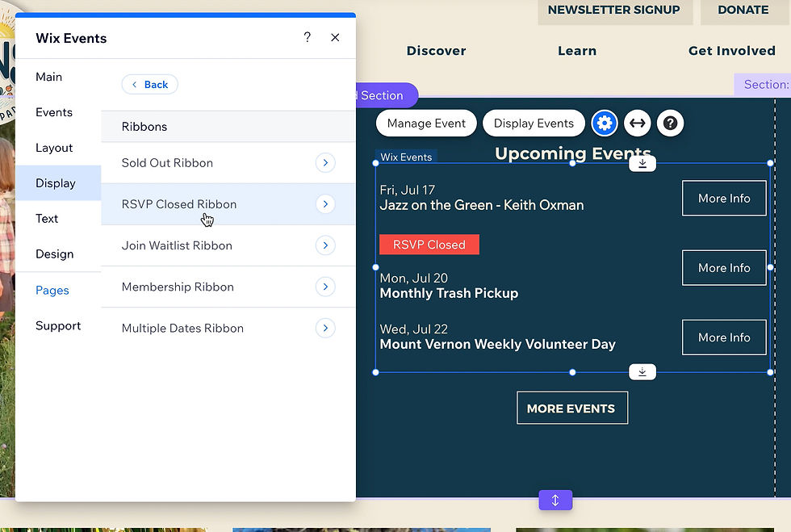This screenshot has width=791, height=532.
Task: Click the Monthly Trash Pickup event title
Action: pyautogui.click(x=449, y=293)
